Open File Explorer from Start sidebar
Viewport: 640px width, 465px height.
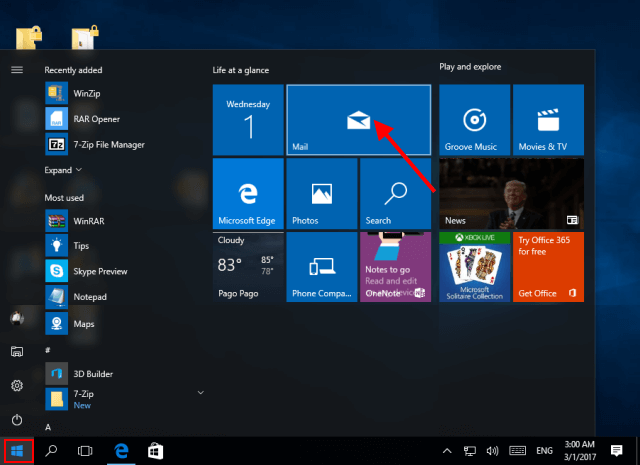click(17, 351)
